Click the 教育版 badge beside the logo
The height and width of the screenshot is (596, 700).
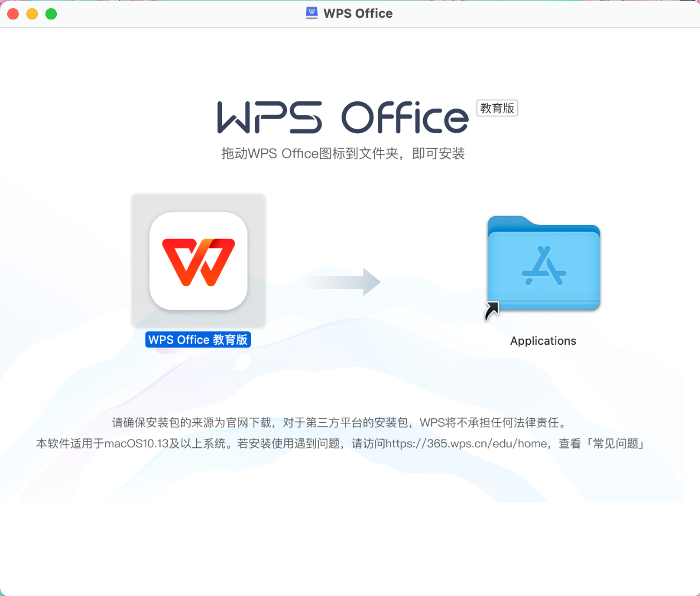point(497,108)
